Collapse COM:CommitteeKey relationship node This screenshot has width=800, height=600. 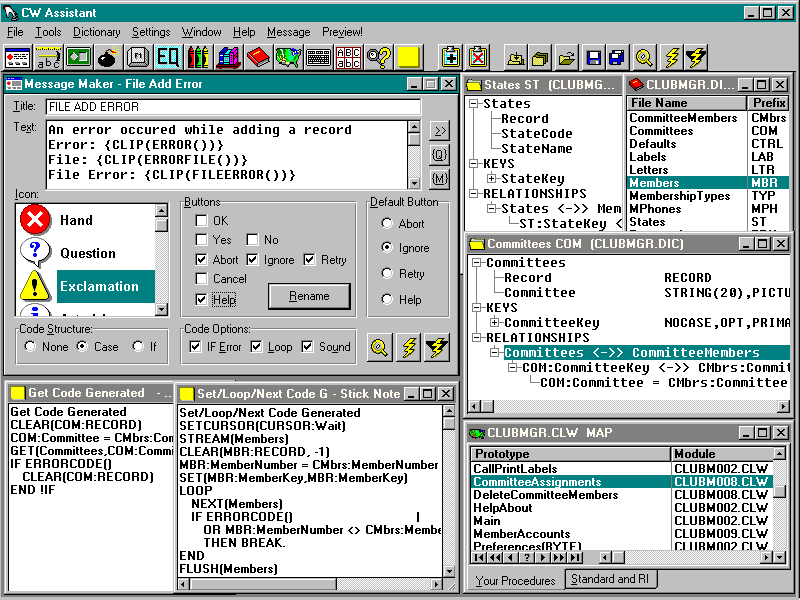512,367
